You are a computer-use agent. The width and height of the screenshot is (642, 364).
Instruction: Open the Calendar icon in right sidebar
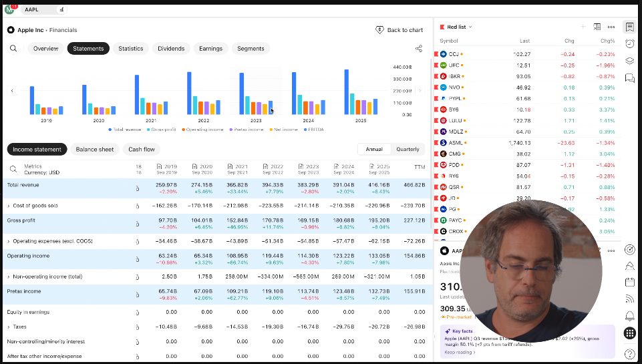tap(629, 282)
